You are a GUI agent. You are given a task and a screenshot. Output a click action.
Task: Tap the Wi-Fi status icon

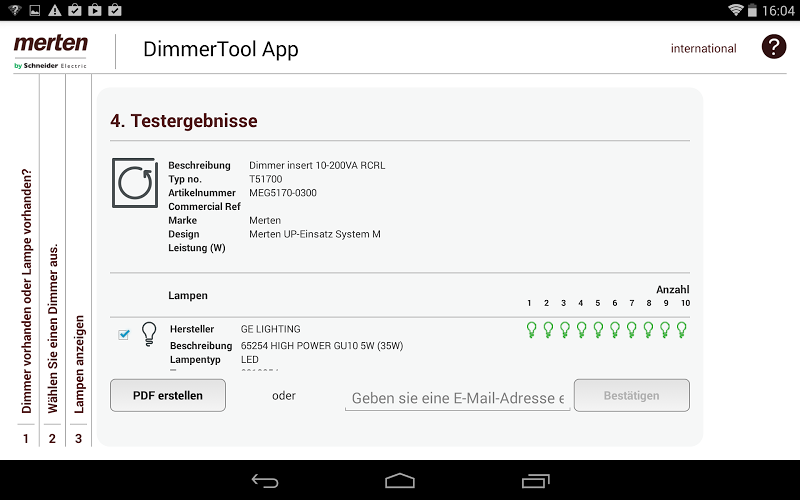tap(735, 10)
